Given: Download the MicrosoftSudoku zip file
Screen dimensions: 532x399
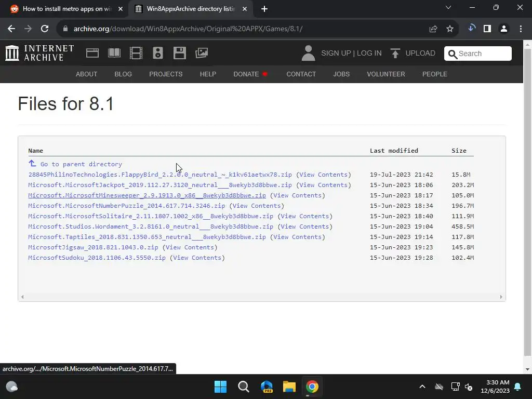Looking at the screenshot, I should click(97, 258).
